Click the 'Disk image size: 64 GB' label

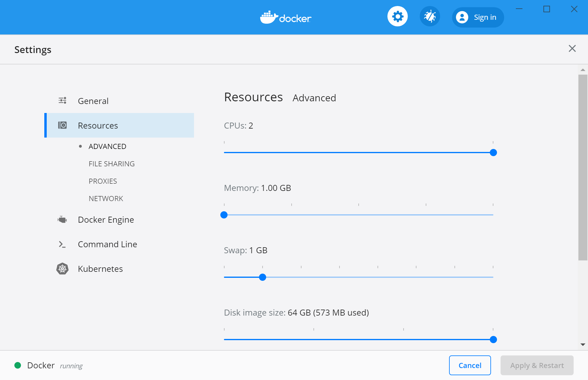click(296, 313)
